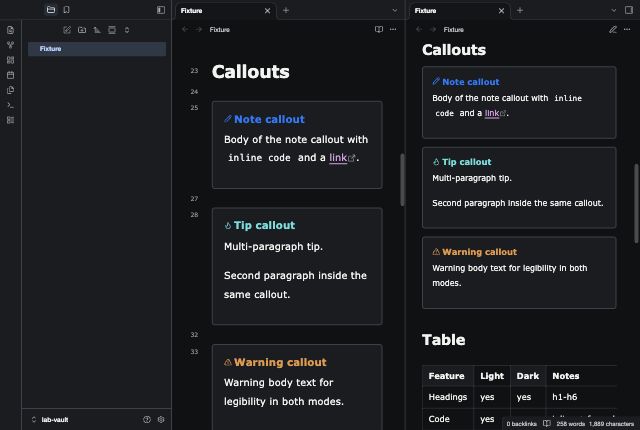Open more options menu in right pane

pos(627,29)
